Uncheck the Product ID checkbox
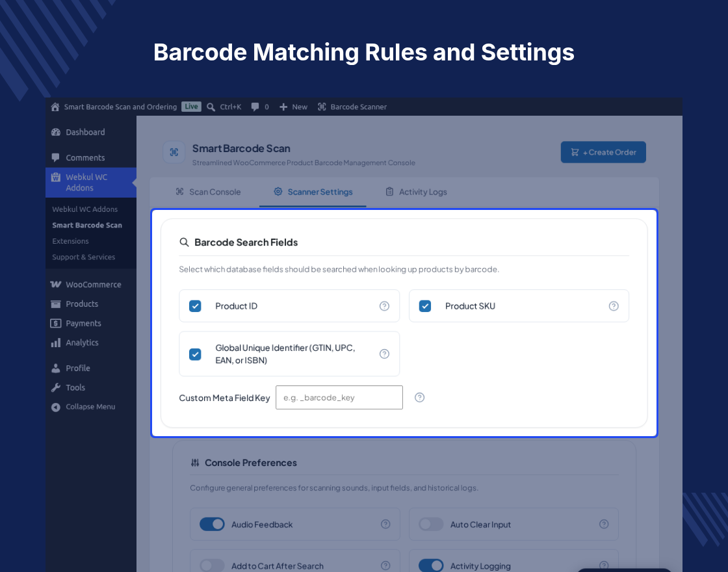728x572 pixels. point(195,306)
